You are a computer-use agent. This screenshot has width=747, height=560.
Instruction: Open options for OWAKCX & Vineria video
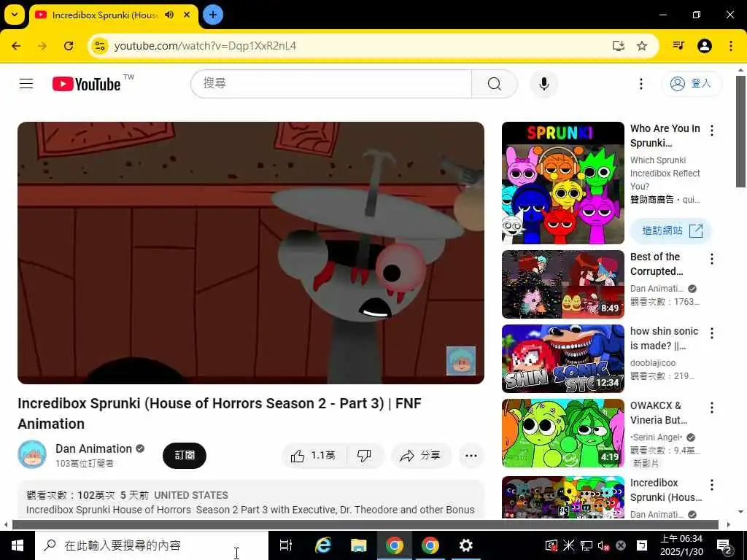pos(712,408)
